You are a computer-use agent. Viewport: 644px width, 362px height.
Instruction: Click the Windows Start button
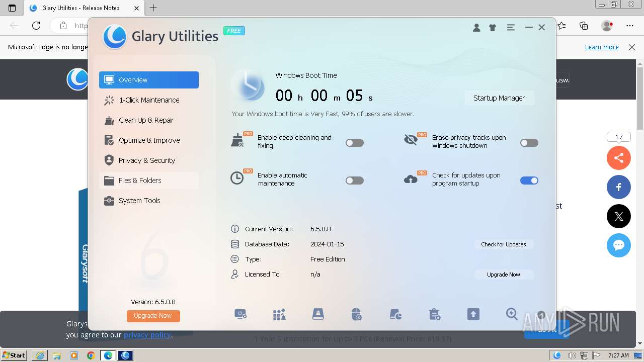14,355
